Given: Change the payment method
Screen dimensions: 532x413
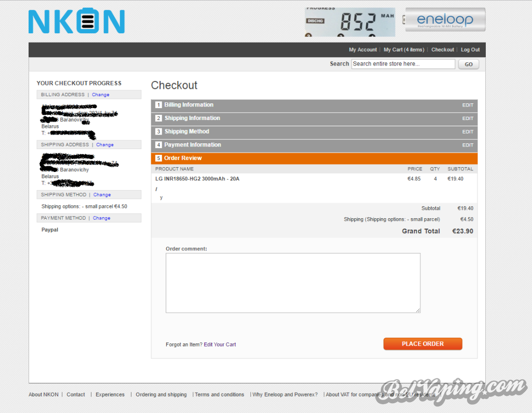Looking at the screenshot, I should 101,218.
